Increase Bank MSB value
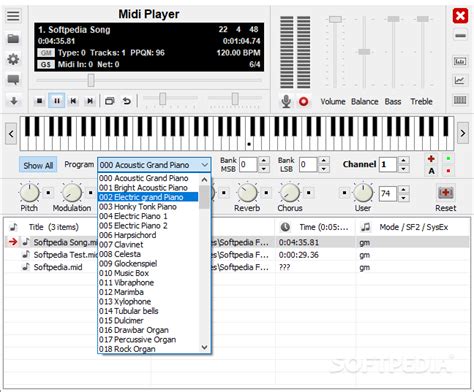 264,160
